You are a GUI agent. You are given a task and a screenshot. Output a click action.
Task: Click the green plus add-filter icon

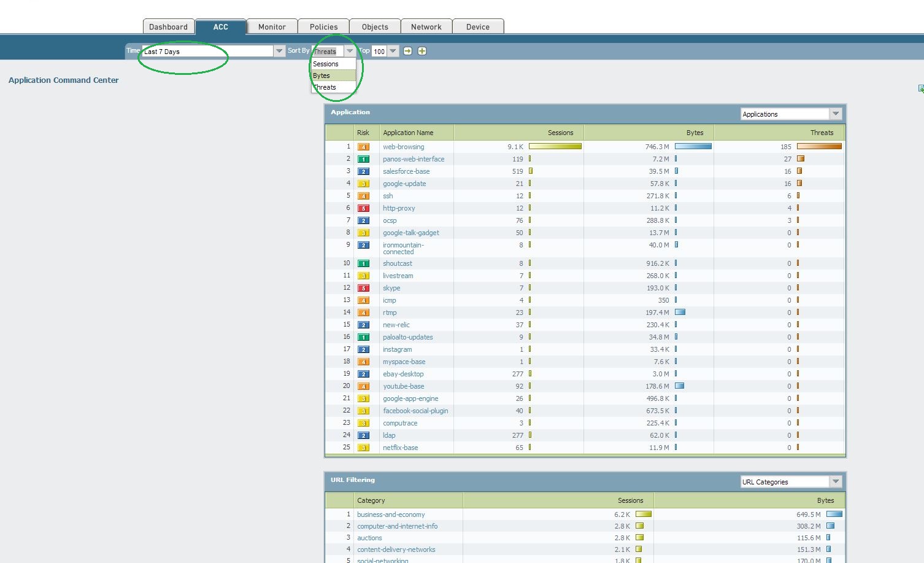point(422,51)
